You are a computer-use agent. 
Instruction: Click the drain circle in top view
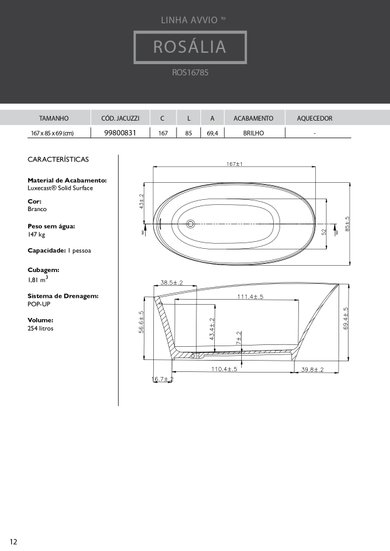click(x=190, y=223)
